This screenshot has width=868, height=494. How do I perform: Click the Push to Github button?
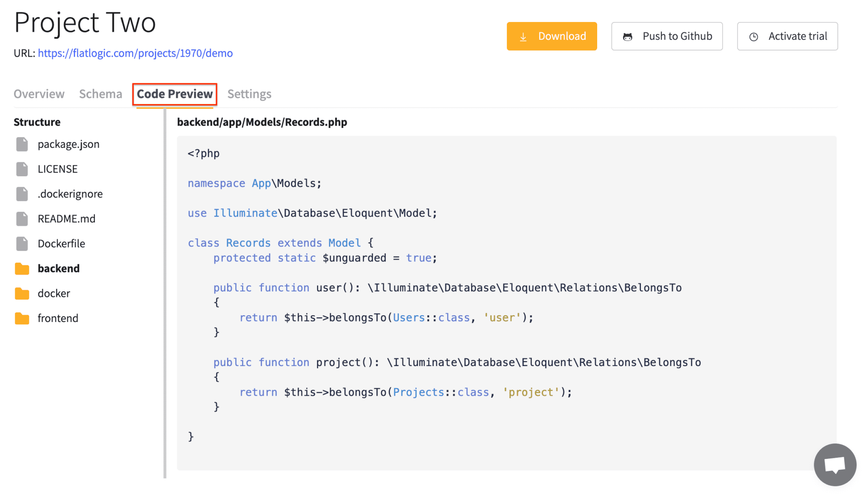coord(667,36)
